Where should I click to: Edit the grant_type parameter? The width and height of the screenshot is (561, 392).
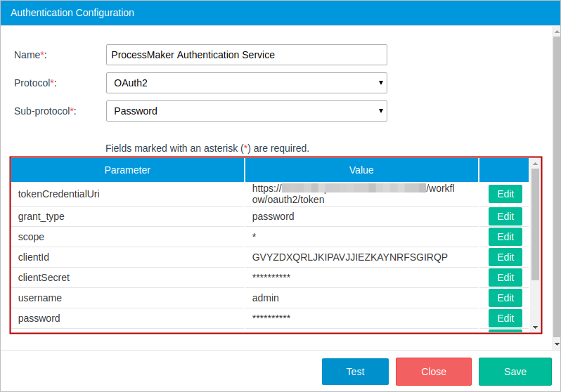(x=505, y=216)
